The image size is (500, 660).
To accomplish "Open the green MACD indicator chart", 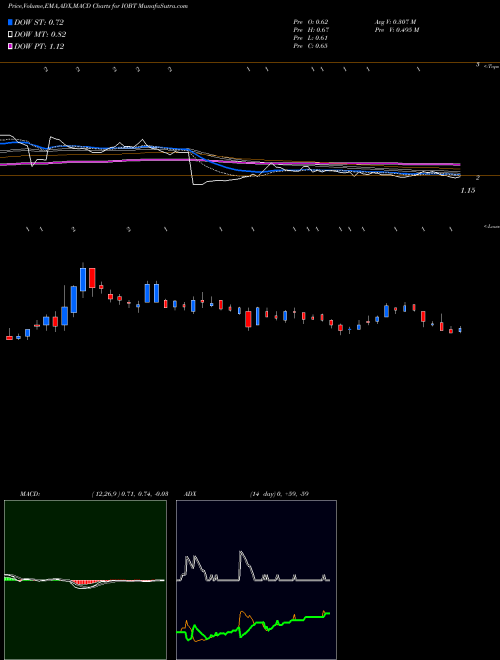I will [x=85, y=580].
